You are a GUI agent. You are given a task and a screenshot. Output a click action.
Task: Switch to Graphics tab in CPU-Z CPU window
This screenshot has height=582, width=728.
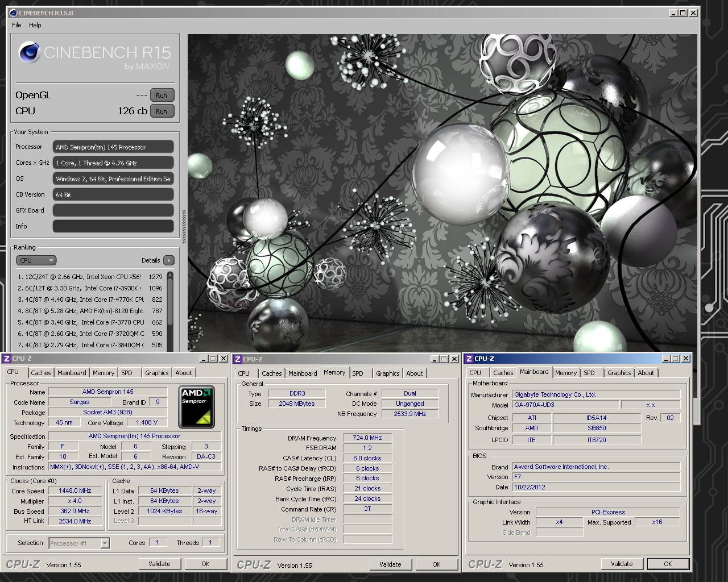click(x=156, y=373)
